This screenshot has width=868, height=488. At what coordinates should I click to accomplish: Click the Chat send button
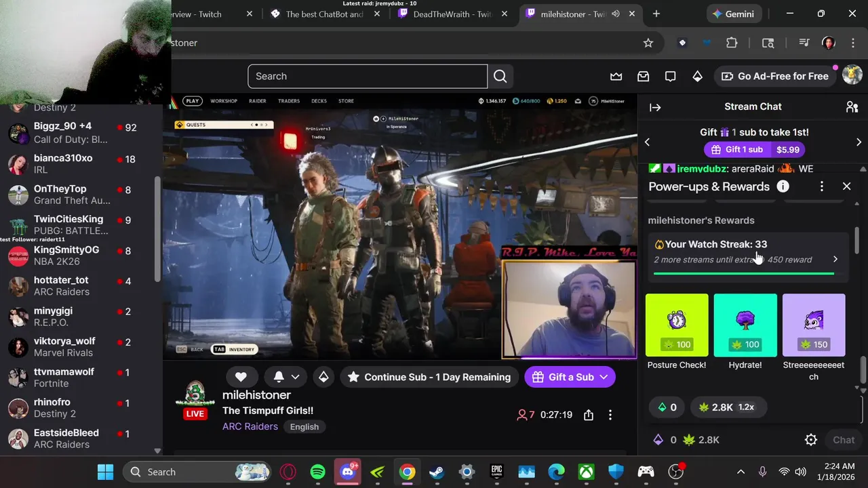click(844, 440)
